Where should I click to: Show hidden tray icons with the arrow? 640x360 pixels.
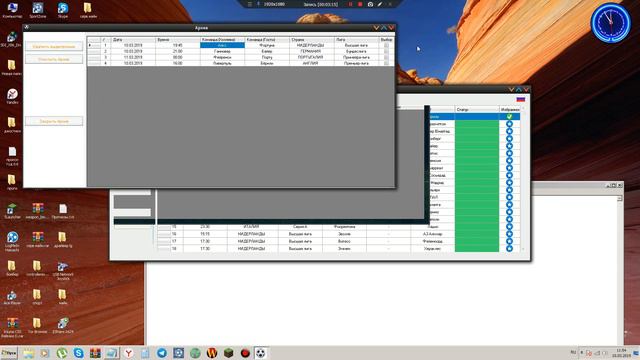[581, 352]
